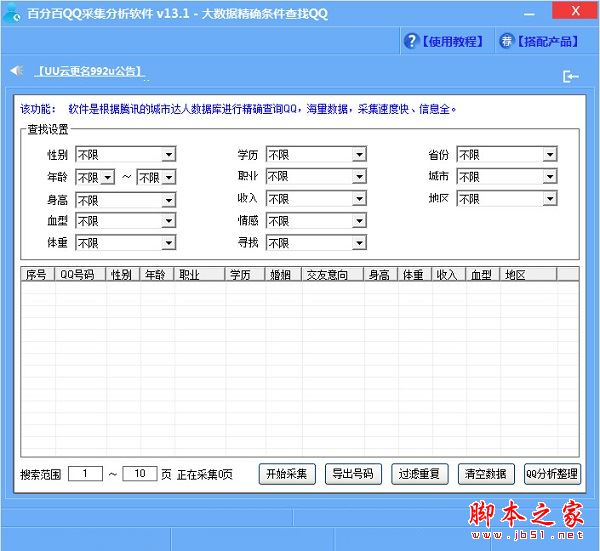Viewport: 600px width, 551px height.
Task: Open the 地区 dropdown
Action: click(507, 199)
